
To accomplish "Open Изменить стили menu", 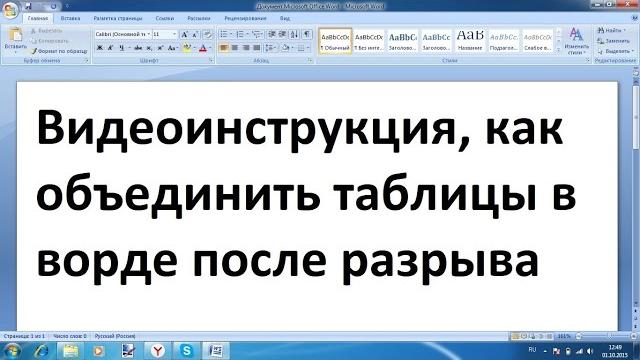I will [x=576, y=41].
